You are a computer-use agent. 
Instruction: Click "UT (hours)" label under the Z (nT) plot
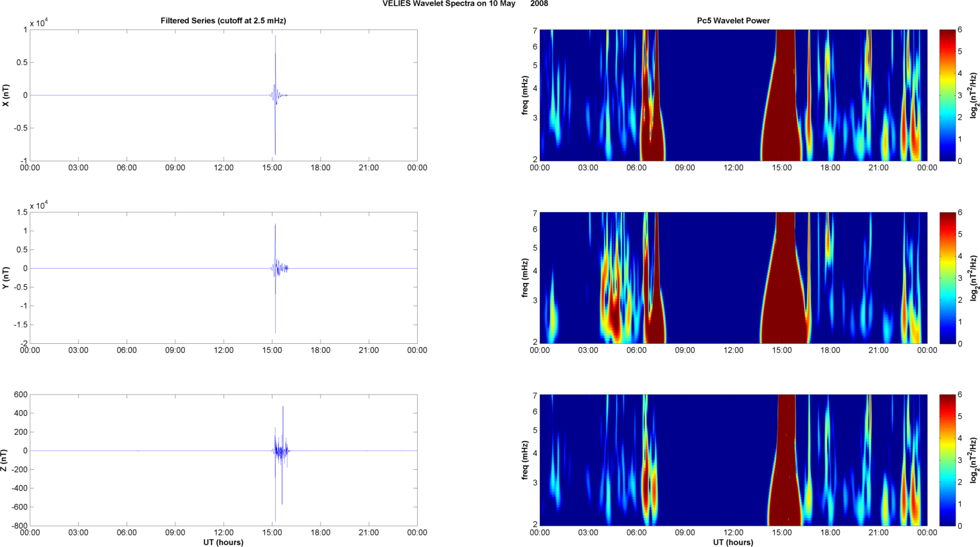[x=223, y=542]
